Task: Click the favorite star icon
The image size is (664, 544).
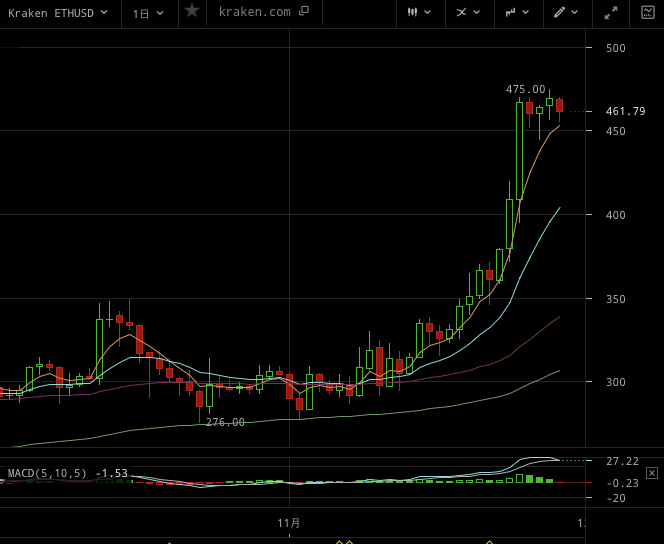Action: [192, 11]
